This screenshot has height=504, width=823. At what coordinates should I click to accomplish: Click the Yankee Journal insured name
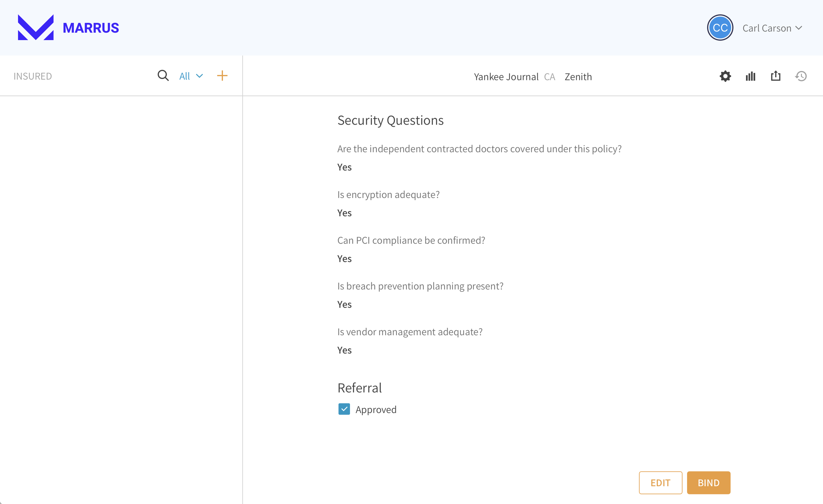[506, 77]
